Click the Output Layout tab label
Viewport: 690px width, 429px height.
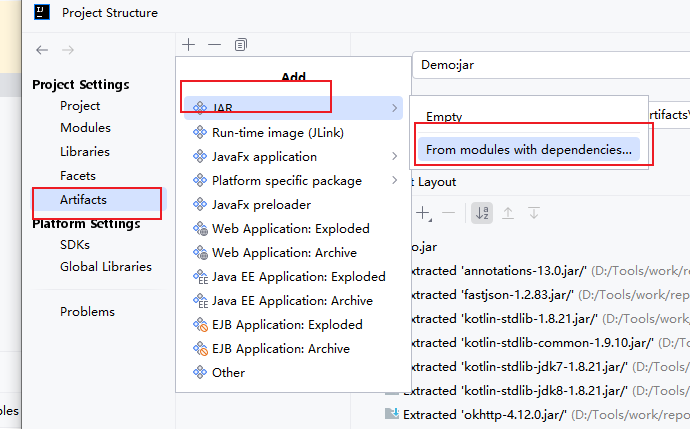434,182
